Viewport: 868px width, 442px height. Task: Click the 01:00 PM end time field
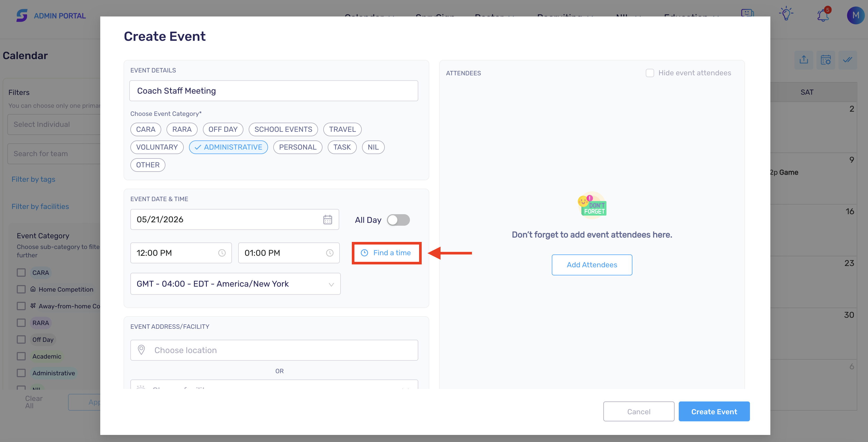tap(289, 253)
